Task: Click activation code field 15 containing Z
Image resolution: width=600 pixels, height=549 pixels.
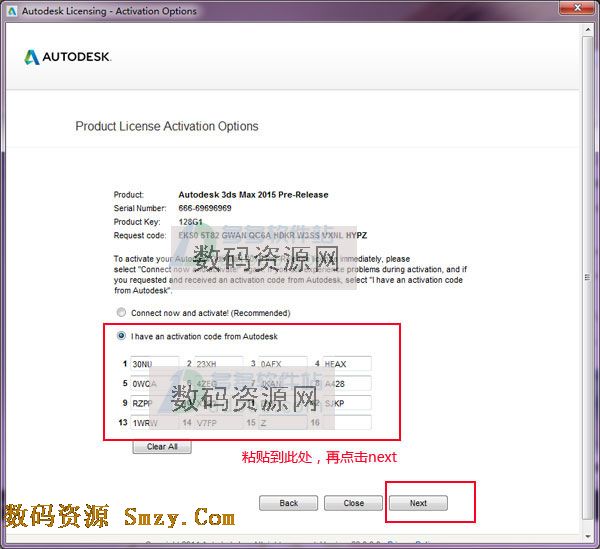Action: [x=283, y=422]
